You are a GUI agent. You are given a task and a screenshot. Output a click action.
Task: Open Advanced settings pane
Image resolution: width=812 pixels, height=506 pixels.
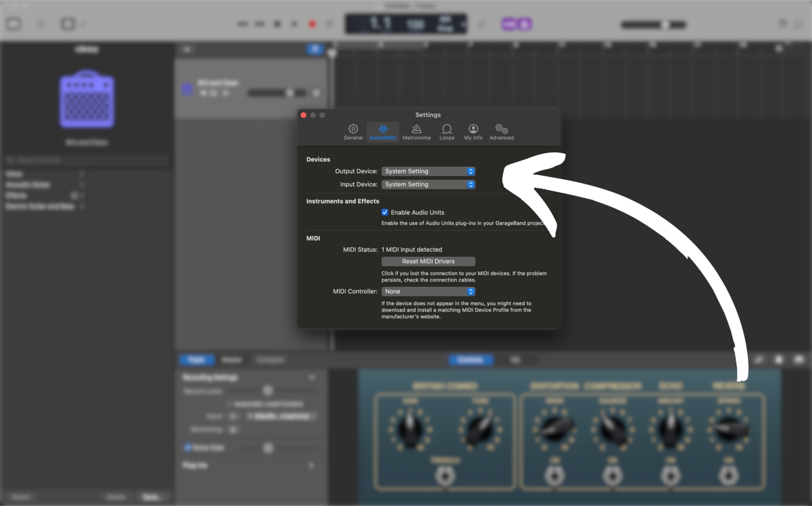tap(501, 132)
